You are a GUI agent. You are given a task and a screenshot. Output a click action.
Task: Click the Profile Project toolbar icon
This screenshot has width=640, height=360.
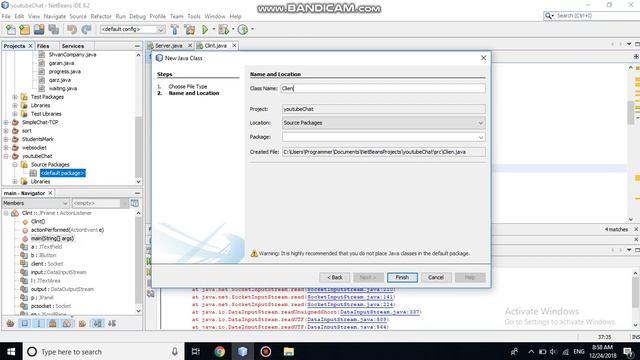[243, 29]
